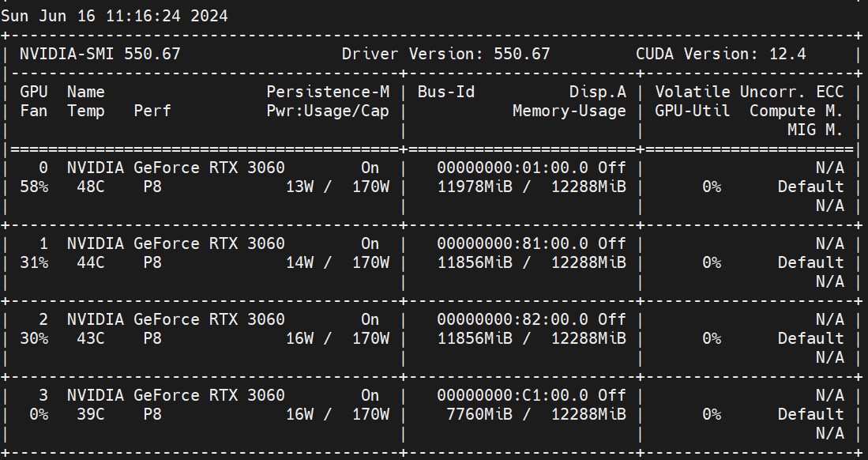The height and width of the screenshot is (460, 868).
Task: Click the temperature value "48C"
Action: point(91,187)
